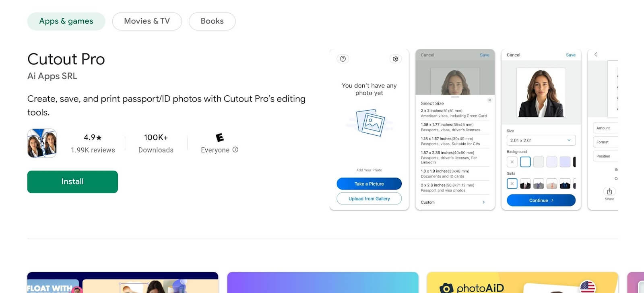Click the Position field

[605, 156]
